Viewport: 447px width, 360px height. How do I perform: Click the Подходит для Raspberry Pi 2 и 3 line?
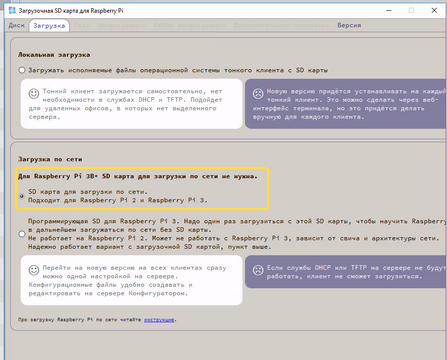pos(118,200)
